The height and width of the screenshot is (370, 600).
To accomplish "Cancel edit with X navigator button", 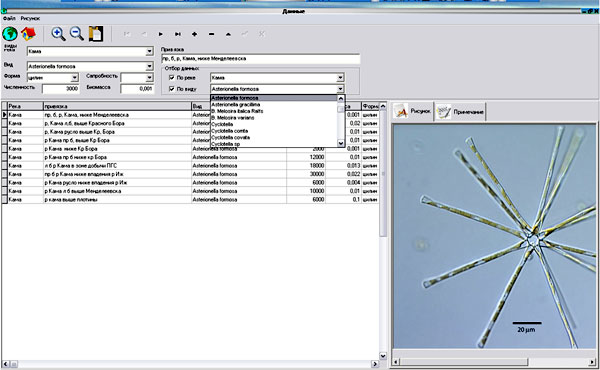I will point(262,34).
